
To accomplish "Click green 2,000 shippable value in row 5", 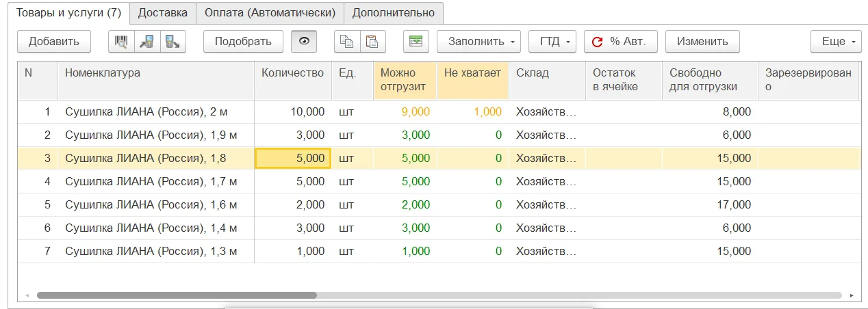I will tap(405, 204).
